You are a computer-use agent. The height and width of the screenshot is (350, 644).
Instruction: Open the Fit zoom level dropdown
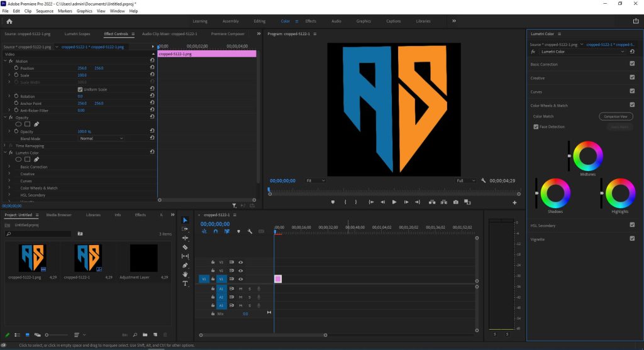[x=315, y=180]
